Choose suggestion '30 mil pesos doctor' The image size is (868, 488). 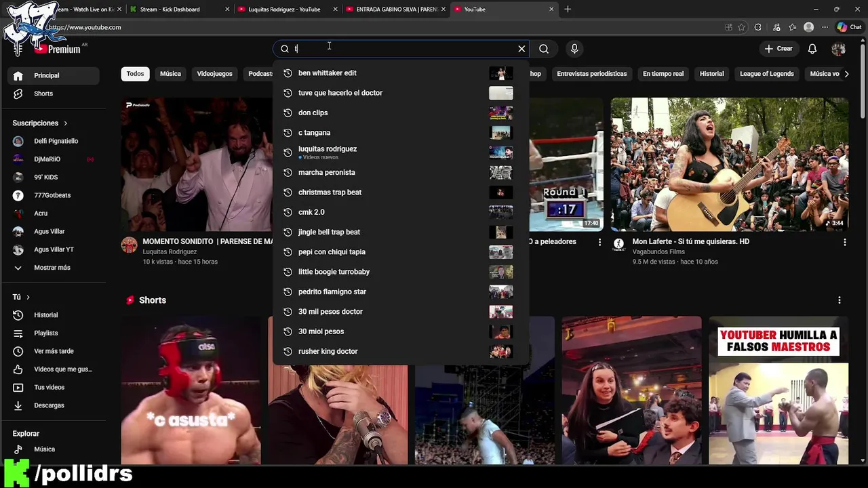(401, 312)
